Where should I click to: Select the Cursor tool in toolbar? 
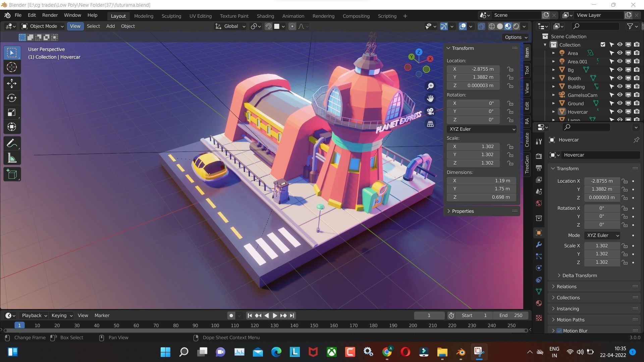tap(12, 67)
